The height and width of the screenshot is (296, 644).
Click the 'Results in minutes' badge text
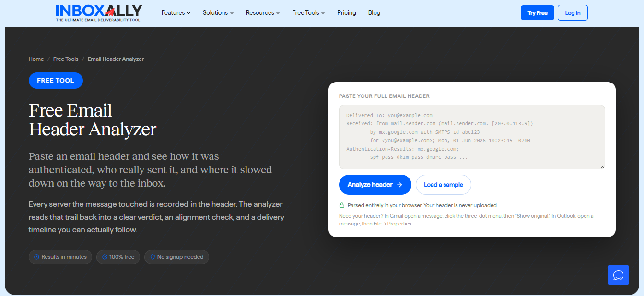pyautogui.click(x=64, y=257)
